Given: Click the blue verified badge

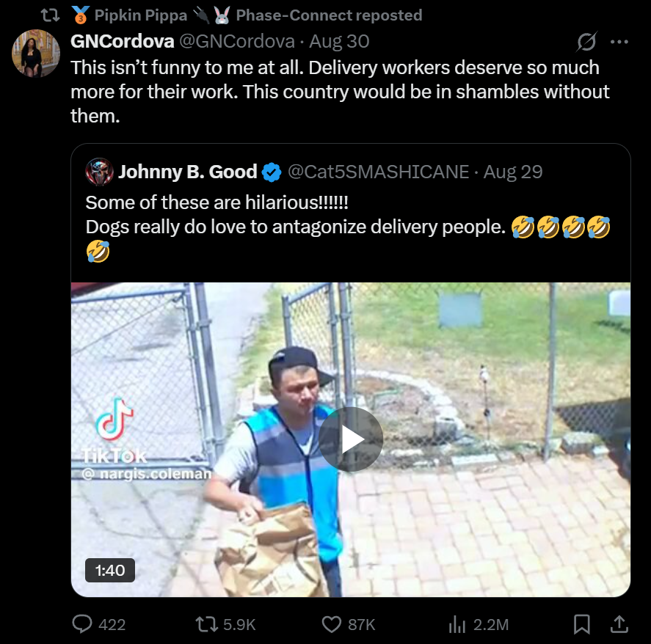Looking at the screenshot, I should click(272, 172).
